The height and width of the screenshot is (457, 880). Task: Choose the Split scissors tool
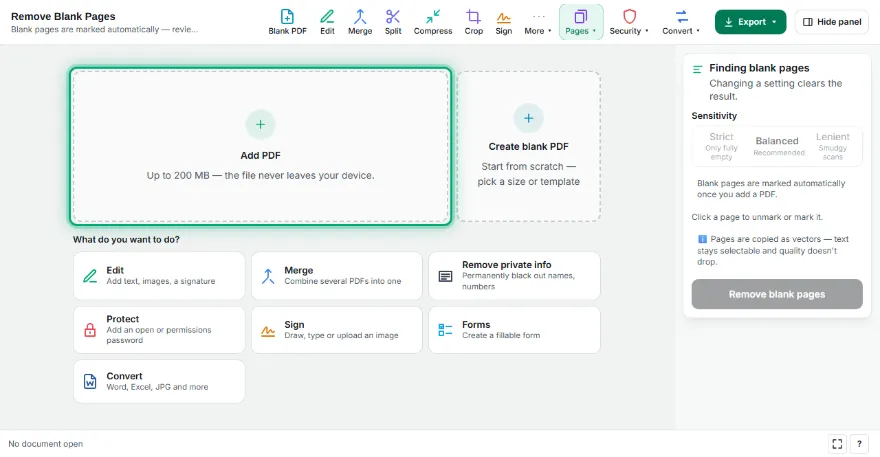[393, 22]
